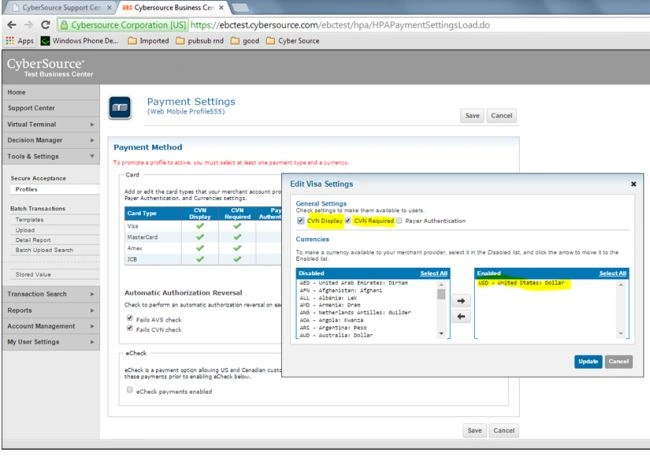Screen dimensions: 650x457
Task: Toggle the CVN Required checkbox
Action: (x=348, y=221)
